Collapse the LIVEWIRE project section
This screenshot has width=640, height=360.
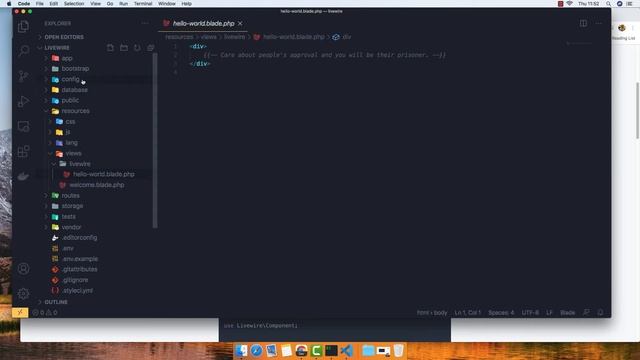click(x=57, y=48)
